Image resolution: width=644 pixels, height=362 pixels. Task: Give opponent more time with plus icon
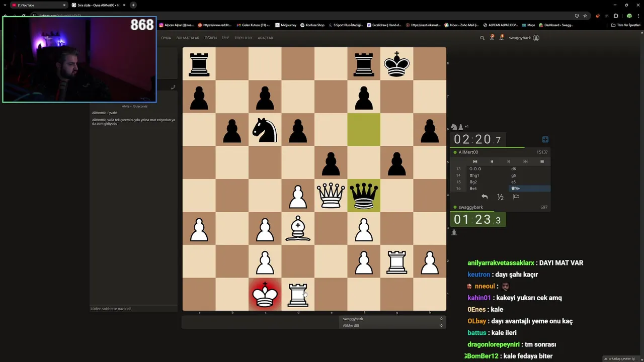point(545,139)
